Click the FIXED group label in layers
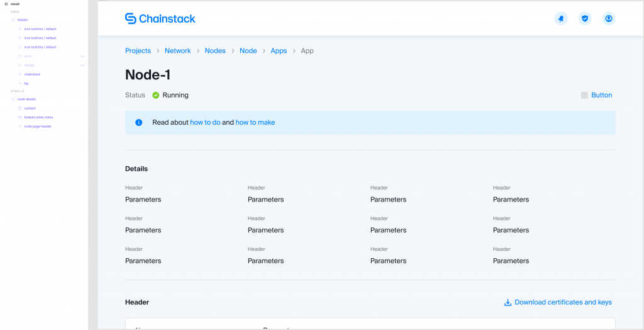 (15, 12)
